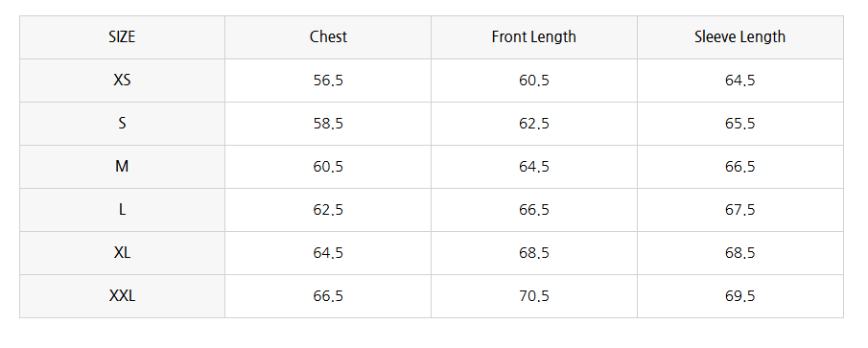The image size is (868, 348).
Task: Click the XS sleeve length value 64.5
Action: [740, 81]
